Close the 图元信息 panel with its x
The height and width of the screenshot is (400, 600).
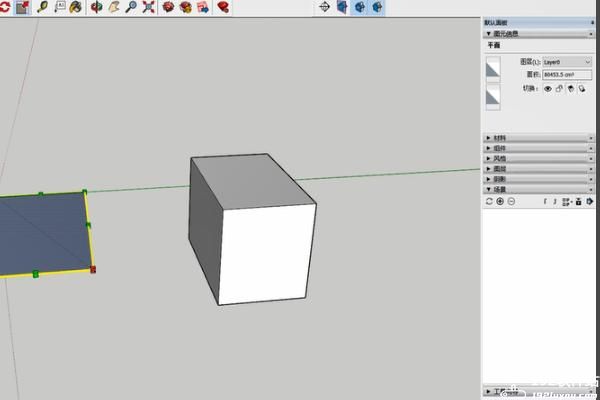click(591, 34)
